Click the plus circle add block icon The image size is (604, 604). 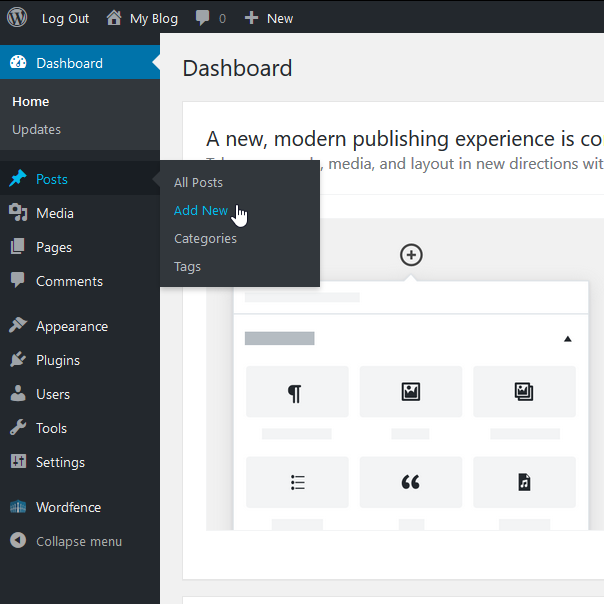411,255
